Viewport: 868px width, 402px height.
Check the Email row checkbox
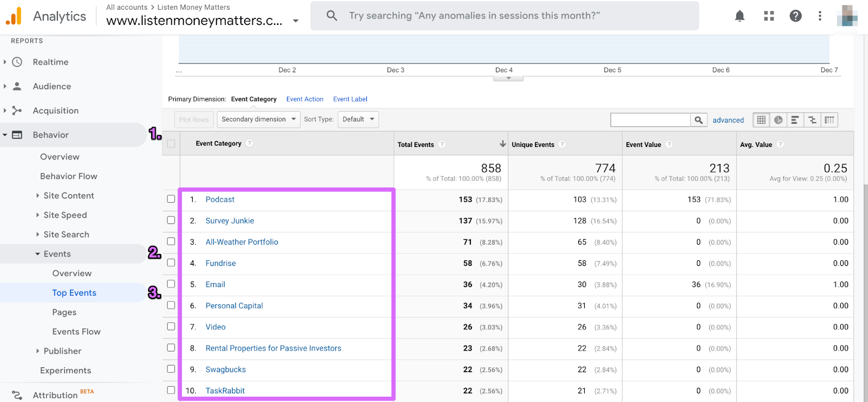click(171, 284)
